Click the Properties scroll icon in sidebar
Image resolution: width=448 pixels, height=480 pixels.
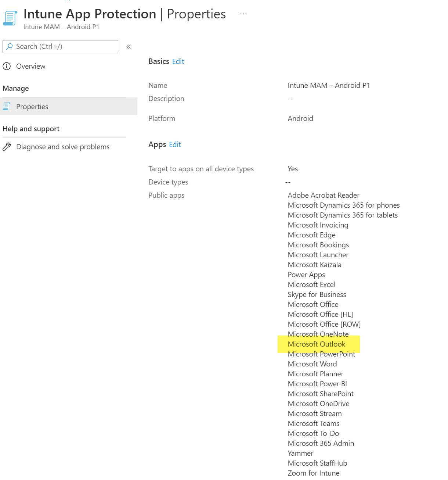click(7, 106)
